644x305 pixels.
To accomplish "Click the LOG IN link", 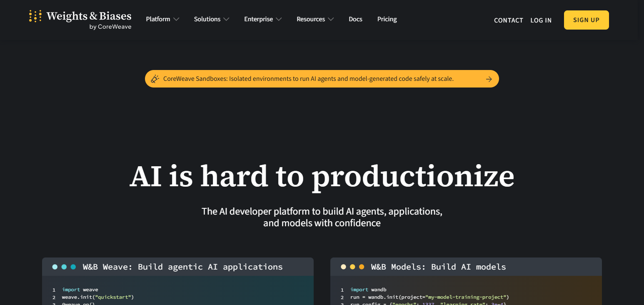I will [x=541, y=20].
